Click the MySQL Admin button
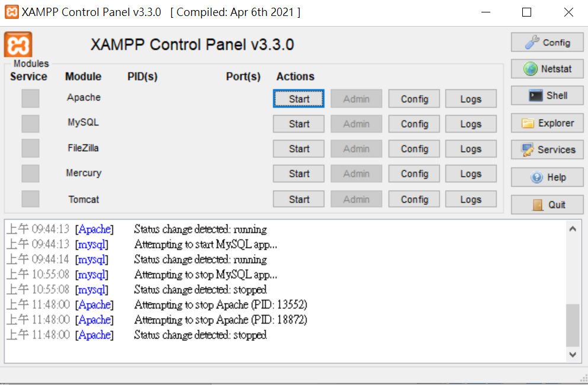This screenshot has width=588, height=385. pyautogui.click(x=356, y=124)
